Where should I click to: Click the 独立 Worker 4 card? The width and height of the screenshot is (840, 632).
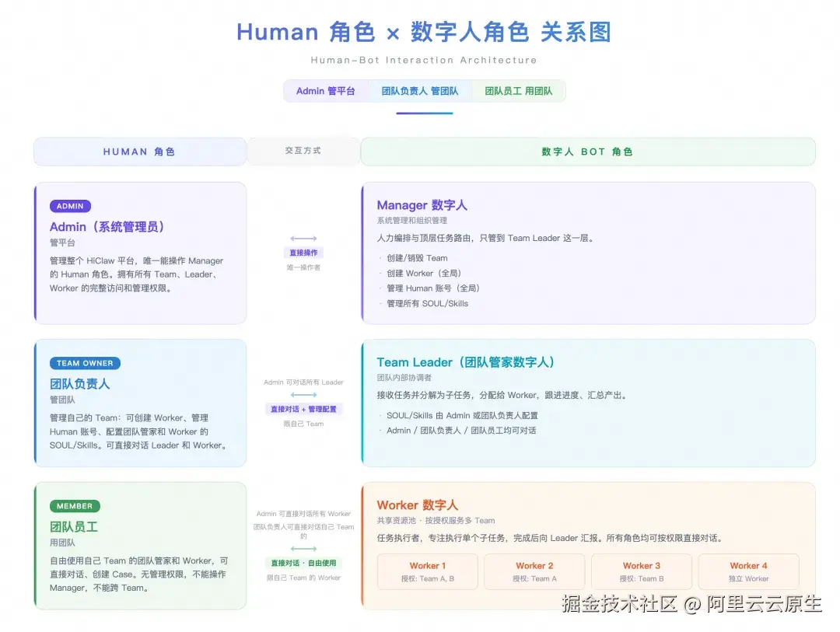(748, 571)
